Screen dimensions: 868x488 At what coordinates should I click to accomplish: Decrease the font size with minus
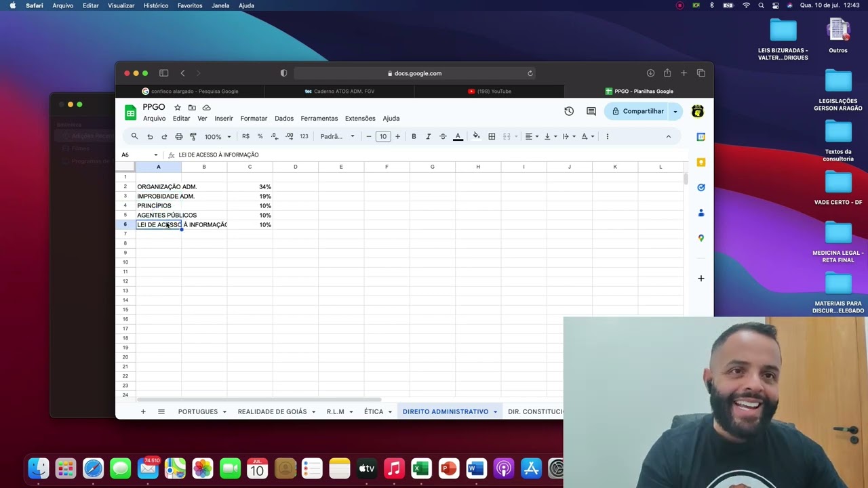click(369, 136)
